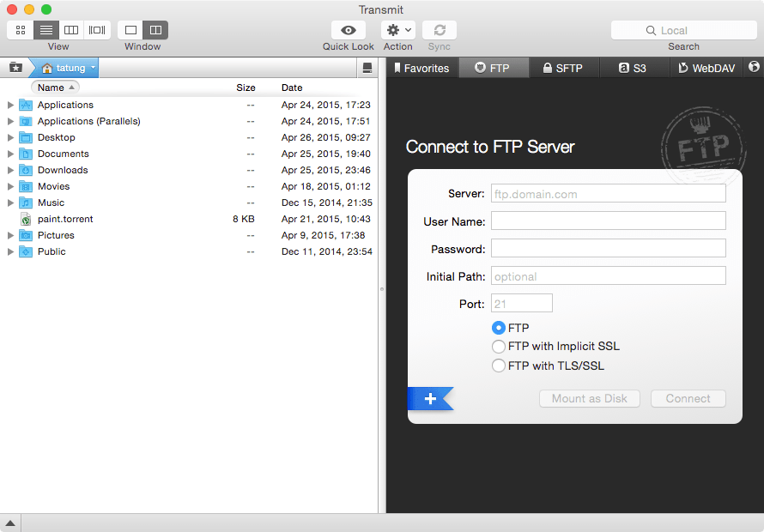Choose single pane window layout
764x532 pixels.
[x=130, y=30]
